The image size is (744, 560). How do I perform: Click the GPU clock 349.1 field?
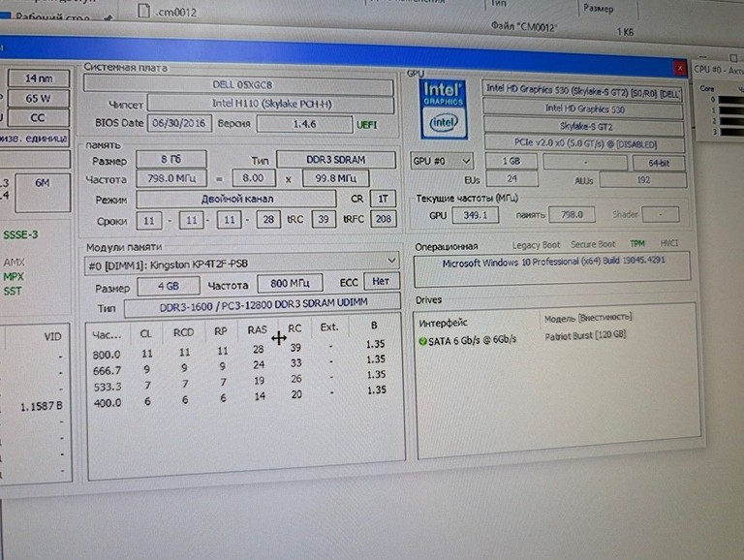[x=475, y=214]
